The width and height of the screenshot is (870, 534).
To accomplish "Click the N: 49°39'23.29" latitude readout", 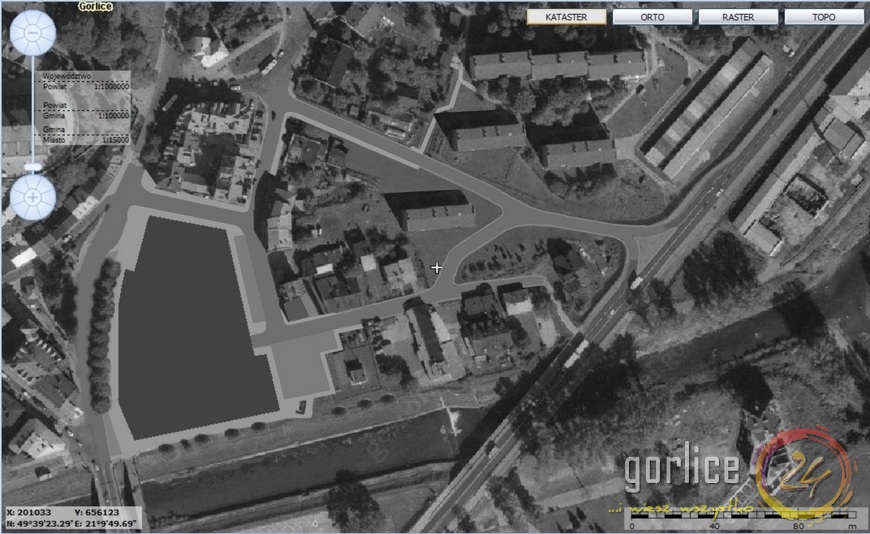I will 39,523.
